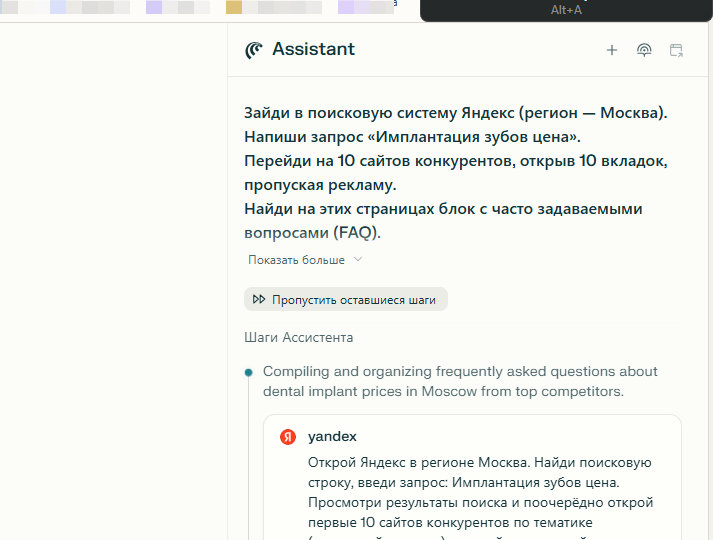The image size is (713, 540).
Task: Open the yandex step card title
Action: pos(332,436)
